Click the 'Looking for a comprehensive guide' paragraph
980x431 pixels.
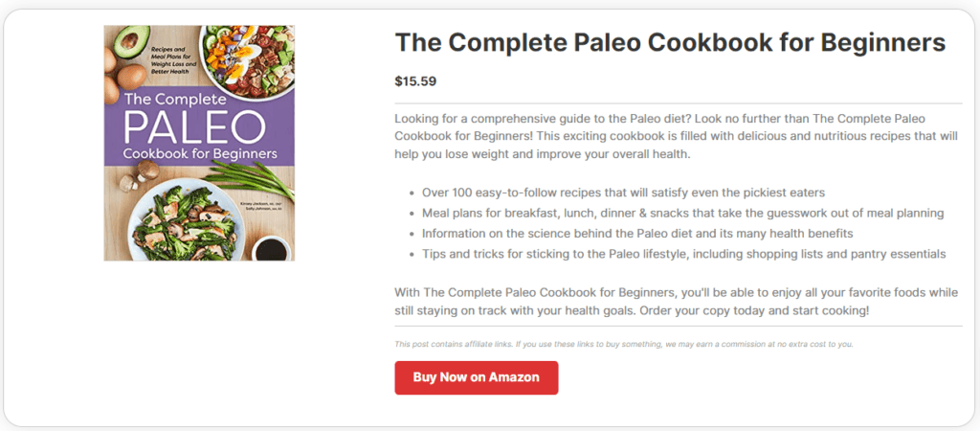676,136
